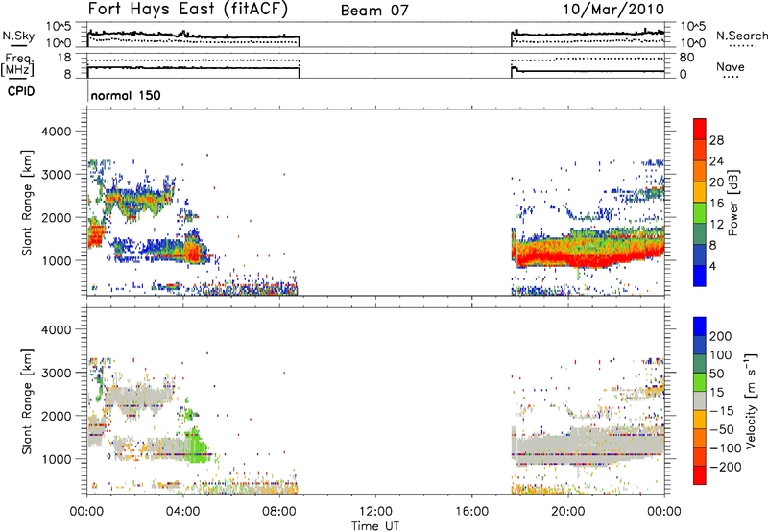Click the "100" label on the Velocity colorbar
768x532 pixels.
coord(721,354)
